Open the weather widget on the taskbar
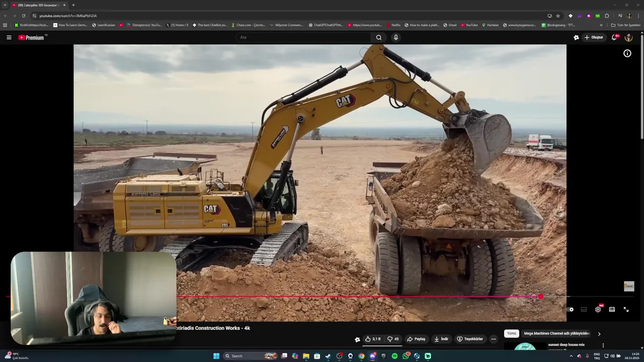 click(16, 356)
